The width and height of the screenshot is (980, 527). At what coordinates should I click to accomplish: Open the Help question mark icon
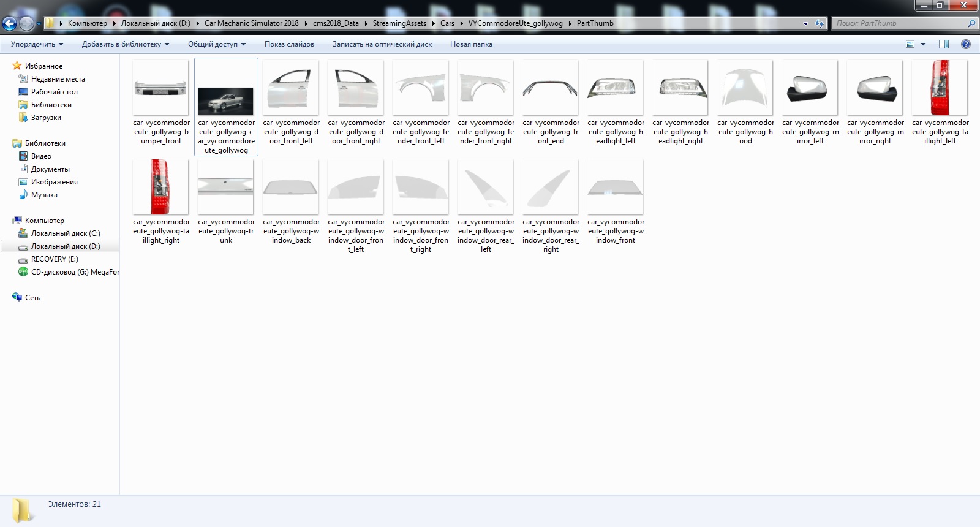point(966,44)
